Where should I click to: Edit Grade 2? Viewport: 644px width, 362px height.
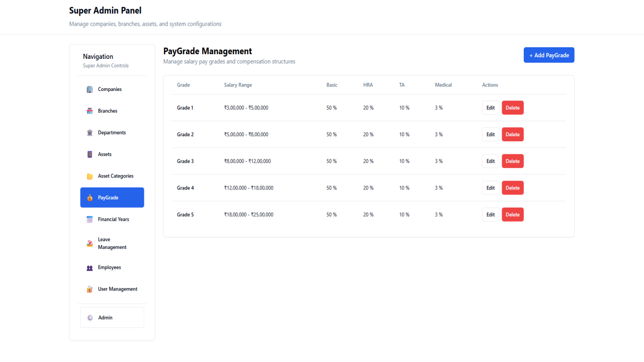click(491, 134)
